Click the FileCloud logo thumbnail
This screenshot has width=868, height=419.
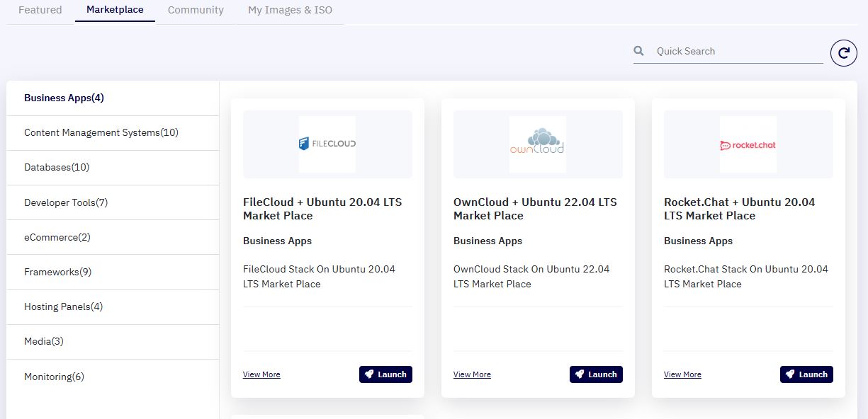click(x=327, y=144)
